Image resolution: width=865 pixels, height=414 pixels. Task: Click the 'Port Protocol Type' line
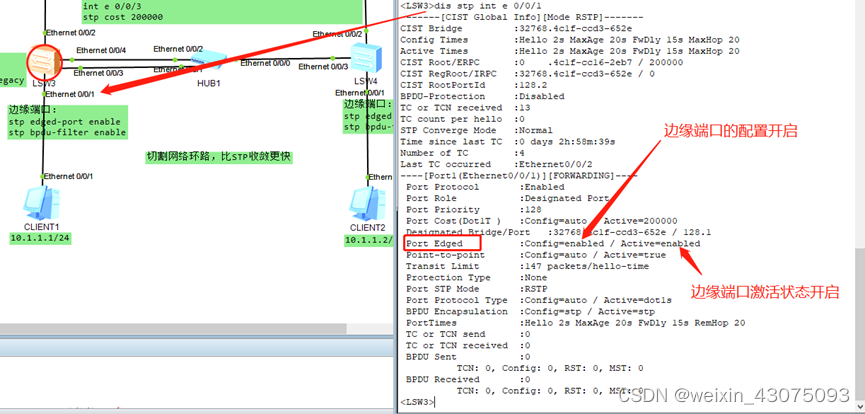point(538,300)
